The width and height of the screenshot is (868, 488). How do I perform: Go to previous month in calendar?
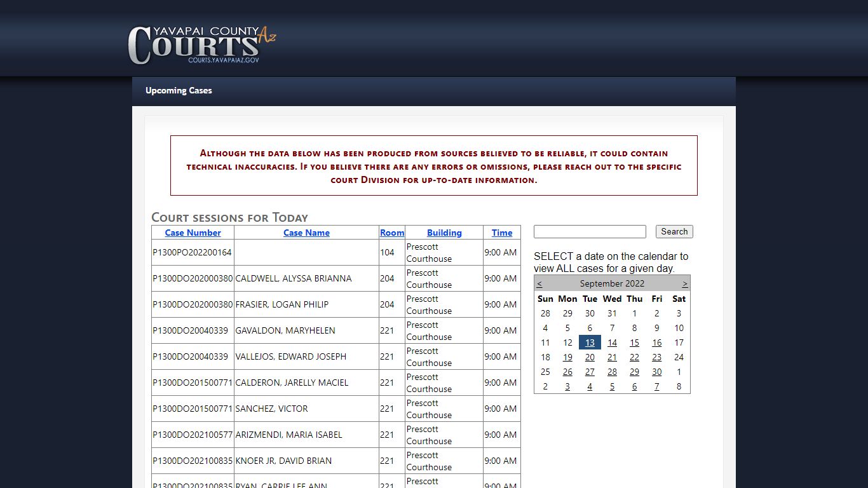pos(539,283)
